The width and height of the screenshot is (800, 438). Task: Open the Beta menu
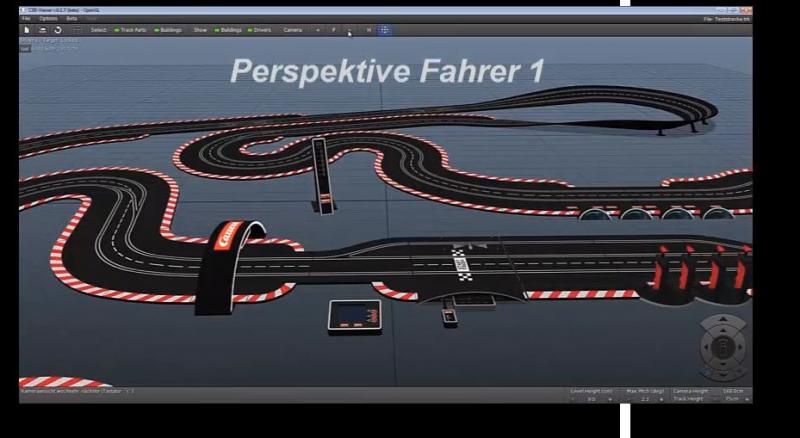click(x=71, y=18)
